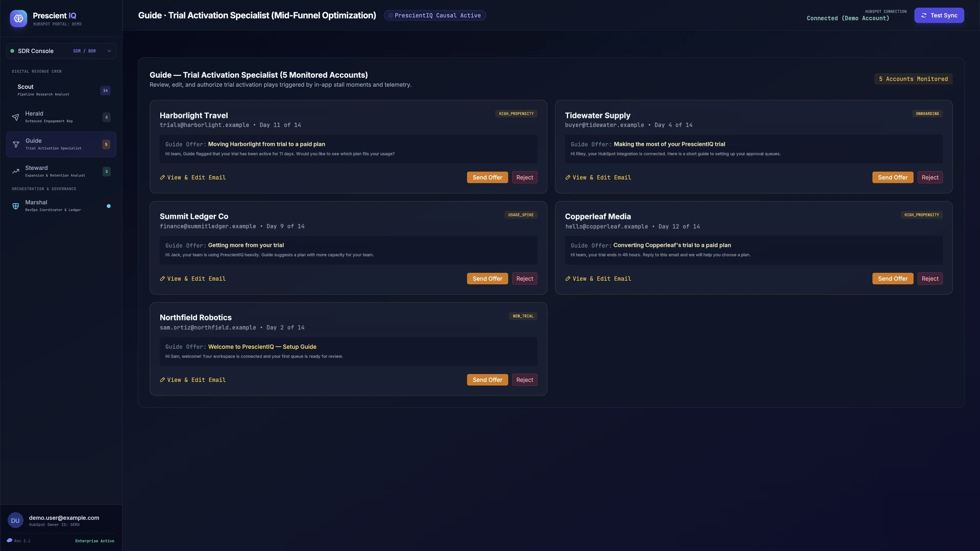This screenshot has width=980, height=551.
Task: Send Offer to Summit Ledger Co
Action: coord(487,279)
